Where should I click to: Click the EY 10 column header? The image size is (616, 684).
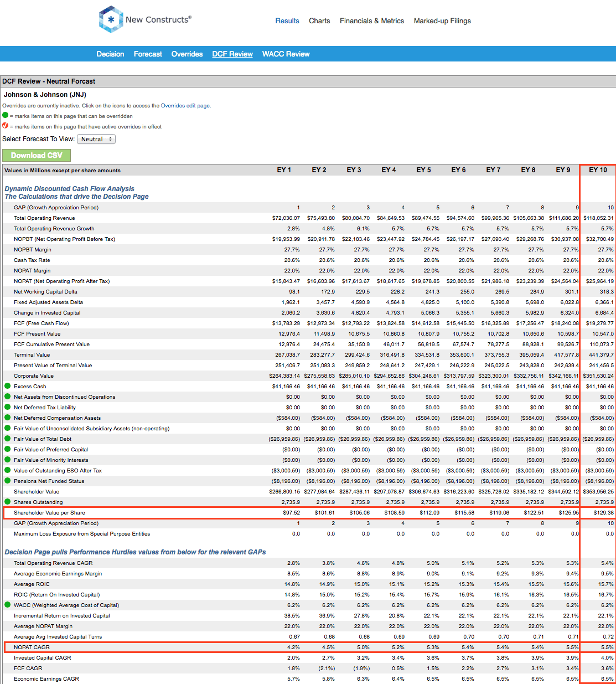(598, 170)
